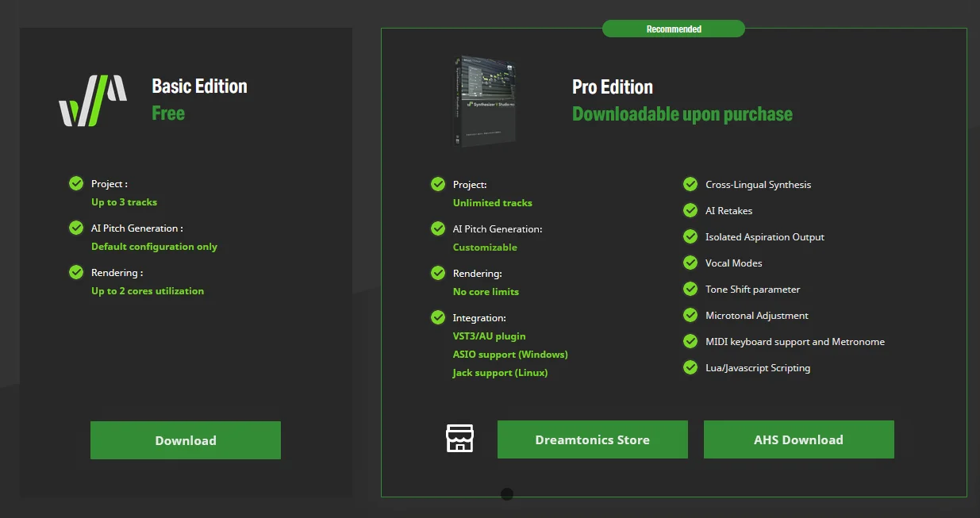Click the checkmark beside Pro Edition Rendering
This screenshot has width=980, height=518.
click(438, 274)
